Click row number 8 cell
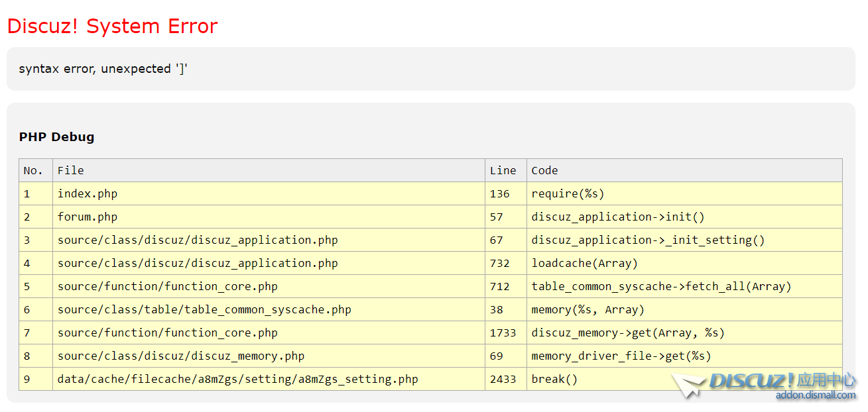 36,356
